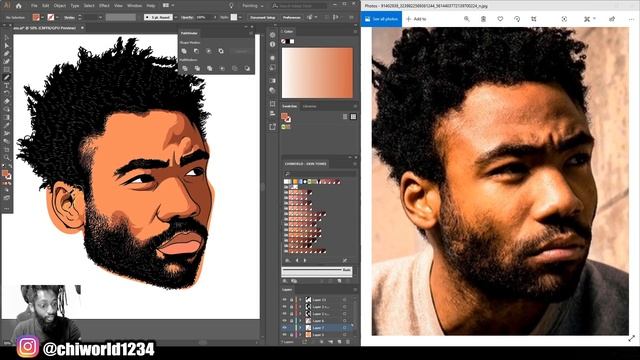The width and height of the screenshot is (640, 360).
Task: Click Zoom icon in Photos toolbar
Action: [x=467, y=19]
